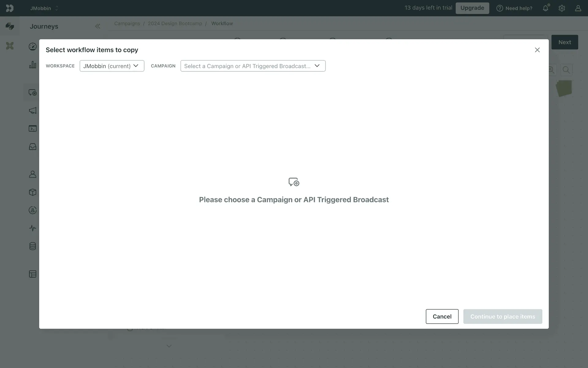Open the Workspace dropdown showing JMobbin (current)

click(x=112, y=66)
